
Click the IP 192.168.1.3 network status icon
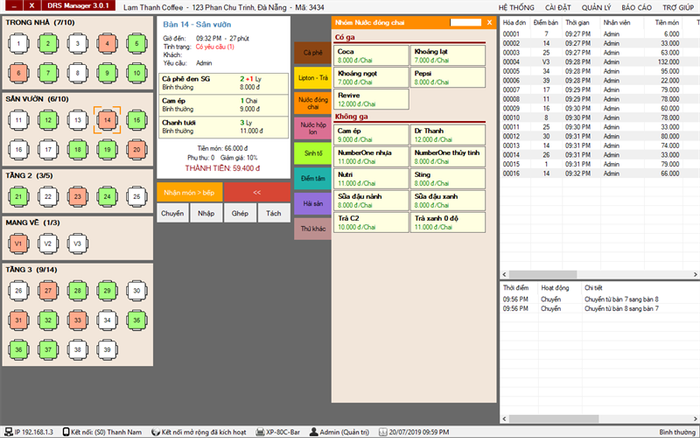8,431
